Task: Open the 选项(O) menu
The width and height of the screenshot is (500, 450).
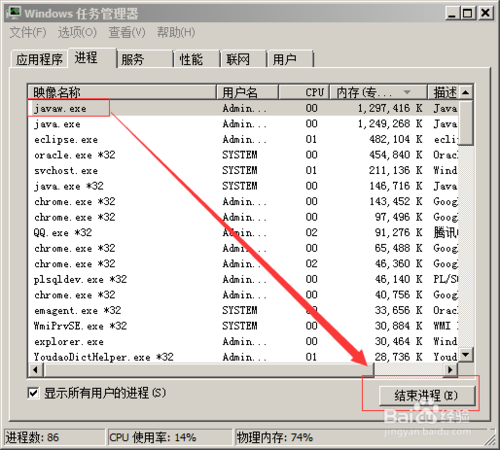Action: coord(77,32)
